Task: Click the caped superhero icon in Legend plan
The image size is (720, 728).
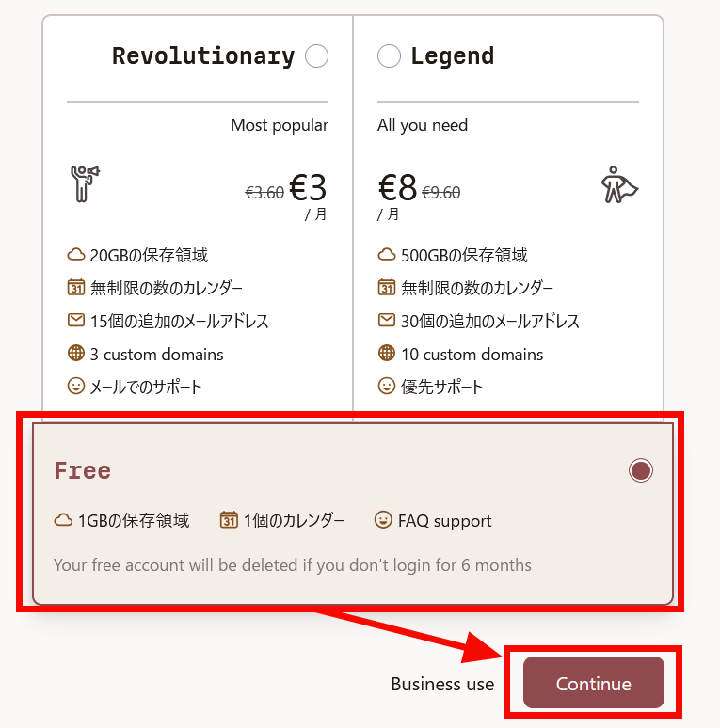Action: pos(619,184)
